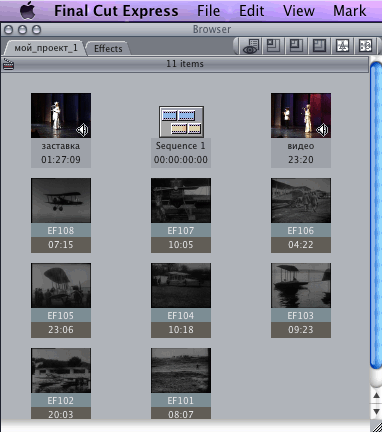Viewport: 382px width, 432px height.
Task: Click the speaker icon on заставка clip
Action: [82, 130]
